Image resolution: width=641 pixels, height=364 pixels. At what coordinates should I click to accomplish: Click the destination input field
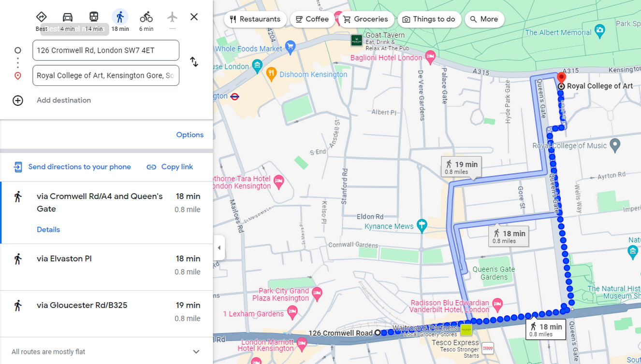coord(105,75)
